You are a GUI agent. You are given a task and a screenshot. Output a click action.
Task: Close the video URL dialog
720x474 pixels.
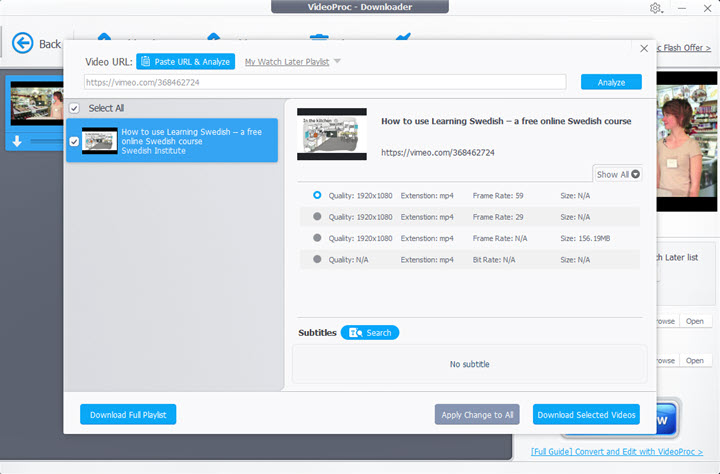coord(644,49)
